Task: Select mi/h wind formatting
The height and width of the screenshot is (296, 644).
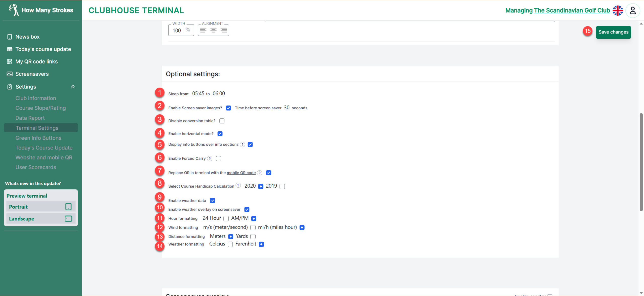Action: [x=302, y=227]
